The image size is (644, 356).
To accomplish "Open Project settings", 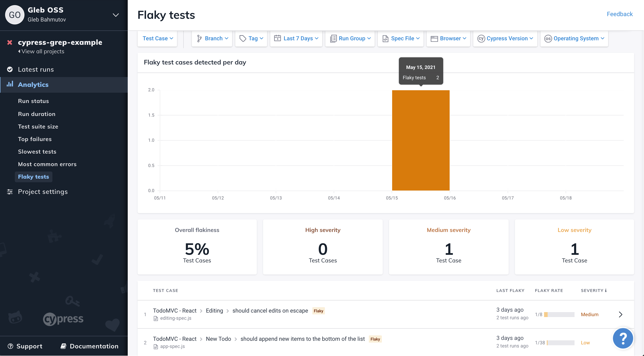I will (x=43, y=192).
